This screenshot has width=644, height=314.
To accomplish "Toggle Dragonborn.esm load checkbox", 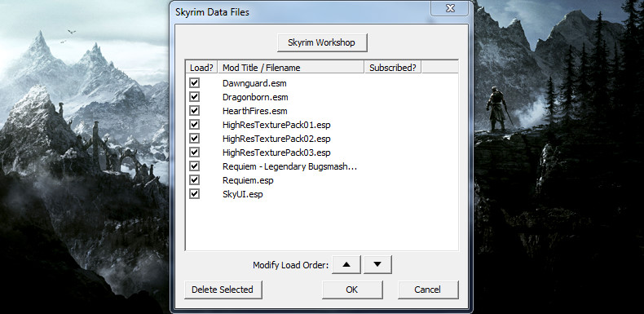I will pos(194,97).
